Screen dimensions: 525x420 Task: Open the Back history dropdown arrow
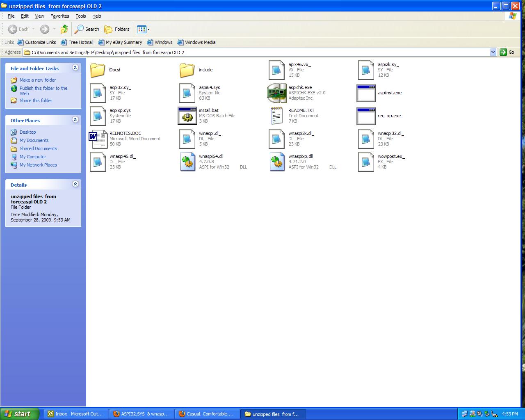[x=33, y=29]
